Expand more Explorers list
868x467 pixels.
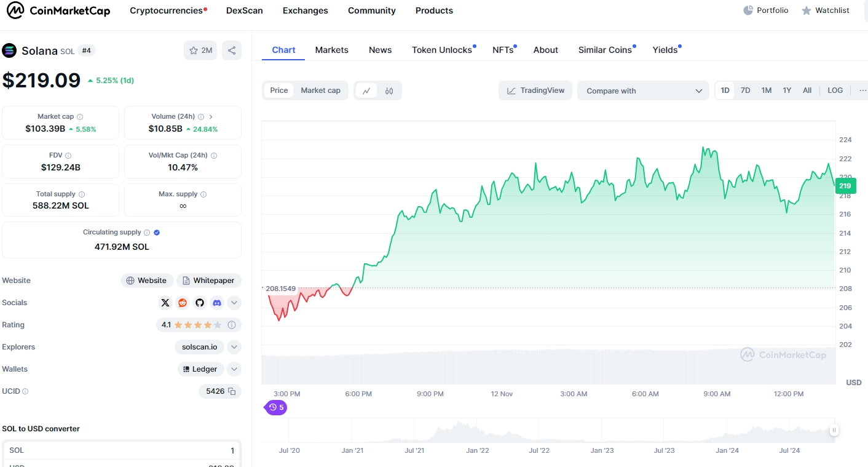coord(234,347)
